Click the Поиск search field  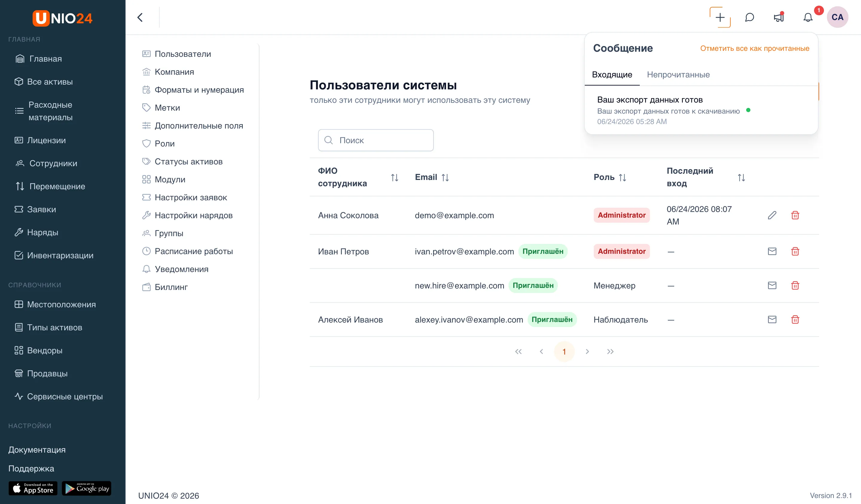[x=376, y=140]
